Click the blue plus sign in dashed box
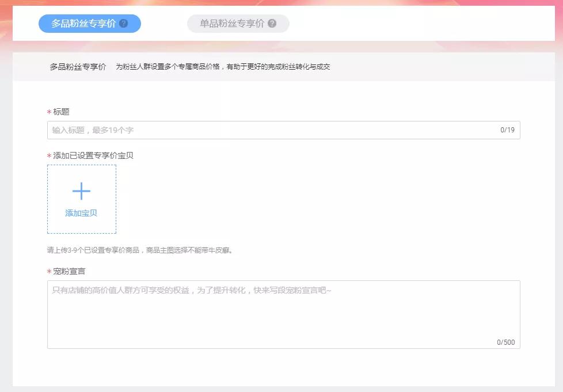The width and height of the screenshot is (563, 392). (x=81, y=190)
